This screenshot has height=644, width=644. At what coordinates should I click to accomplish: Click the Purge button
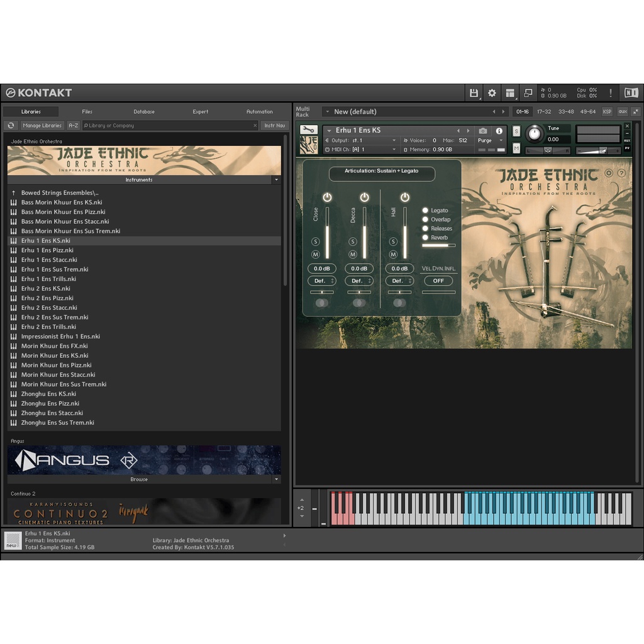tap(485, 140)
